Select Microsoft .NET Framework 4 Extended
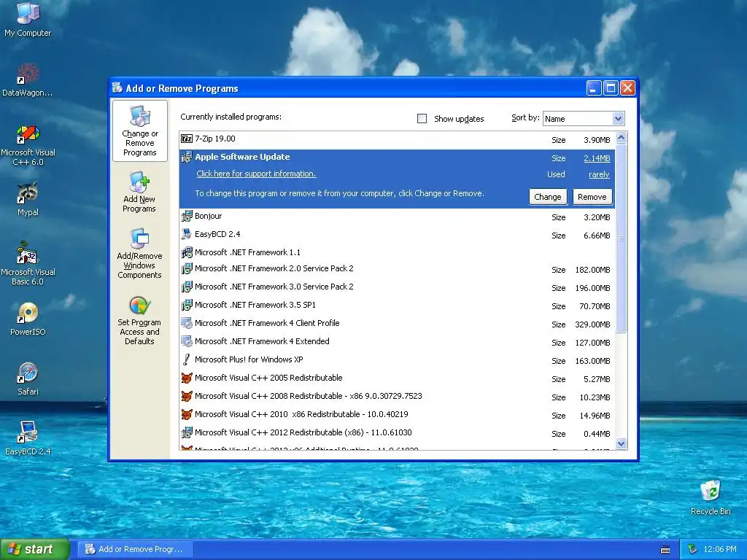 pos(398,342)
